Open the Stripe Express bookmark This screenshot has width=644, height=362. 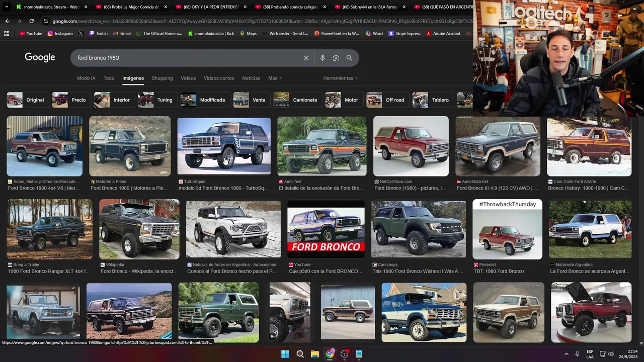click(x=404, y=34)
